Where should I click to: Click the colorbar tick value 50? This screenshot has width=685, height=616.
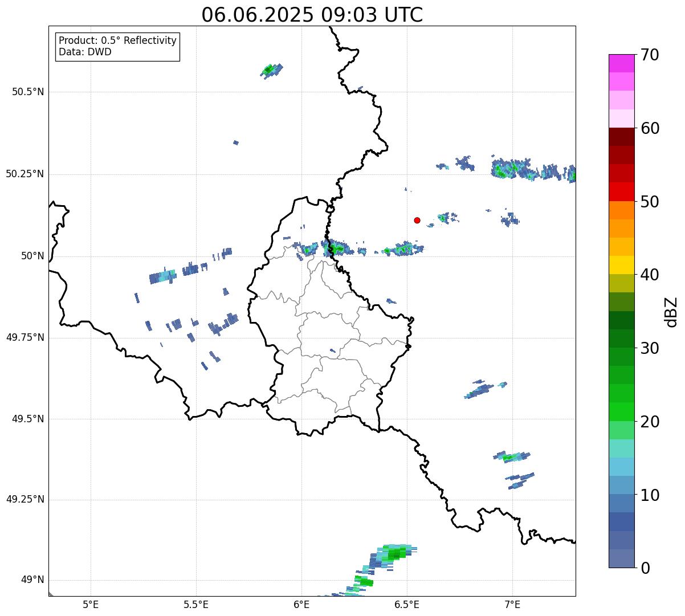[x=650, y=202]
